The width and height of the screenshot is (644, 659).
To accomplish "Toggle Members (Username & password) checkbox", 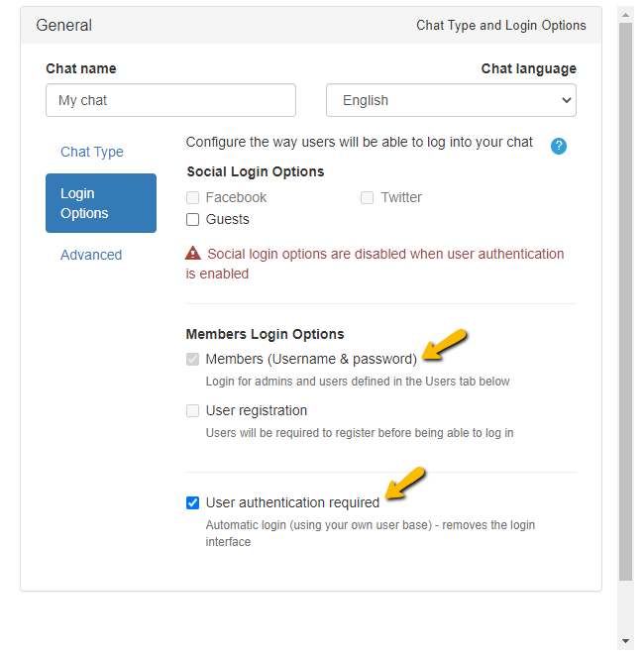I will click(x=193, y=359).
